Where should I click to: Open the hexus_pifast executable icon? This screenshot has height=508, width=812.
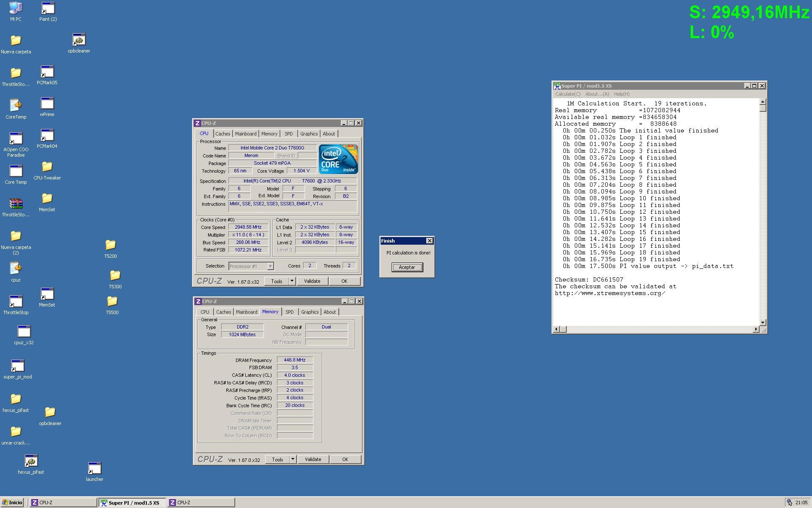(x=31, y=461)
